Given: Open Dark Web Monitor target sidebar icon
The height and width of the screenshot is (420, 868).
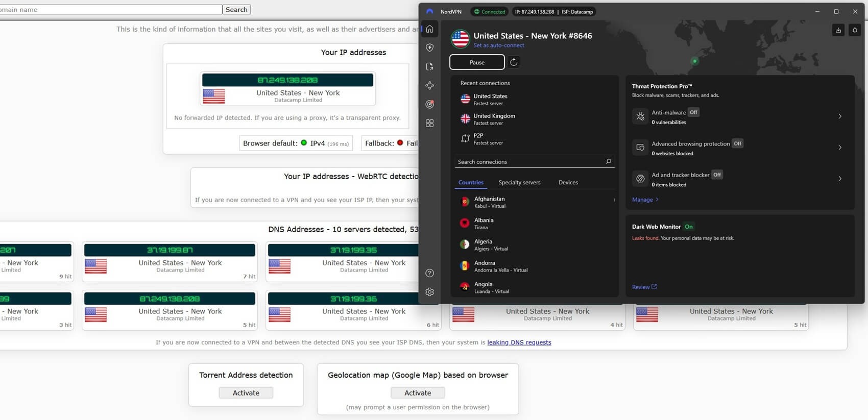Looking at the screenshot, I should click(x=429, y=104).
